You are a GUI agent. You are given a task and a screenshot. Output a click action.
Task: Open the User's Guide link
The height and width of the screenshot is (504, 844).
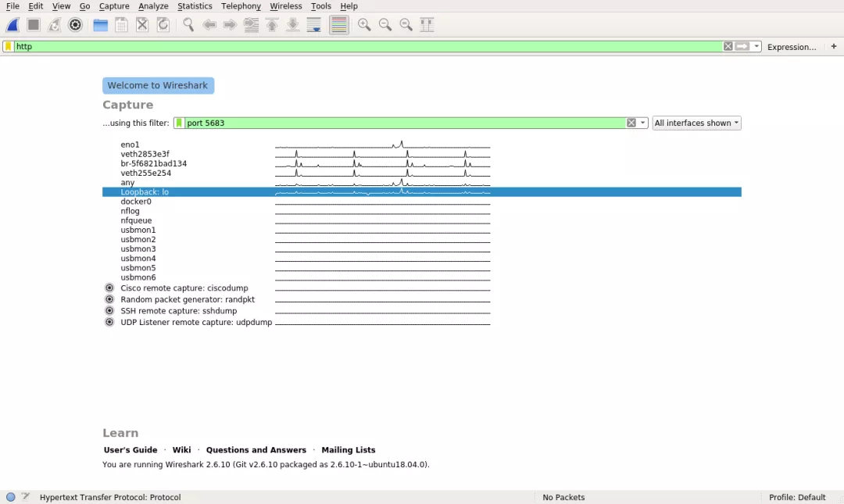click(131, 449)
